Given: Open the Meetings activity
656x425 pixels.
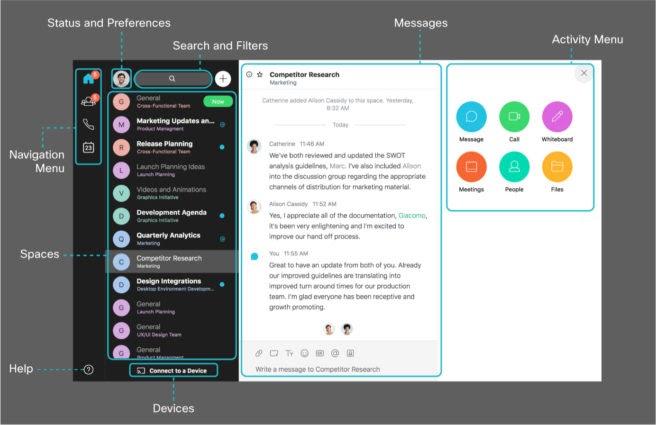Looking at the screenshot, I should [471, 167].
